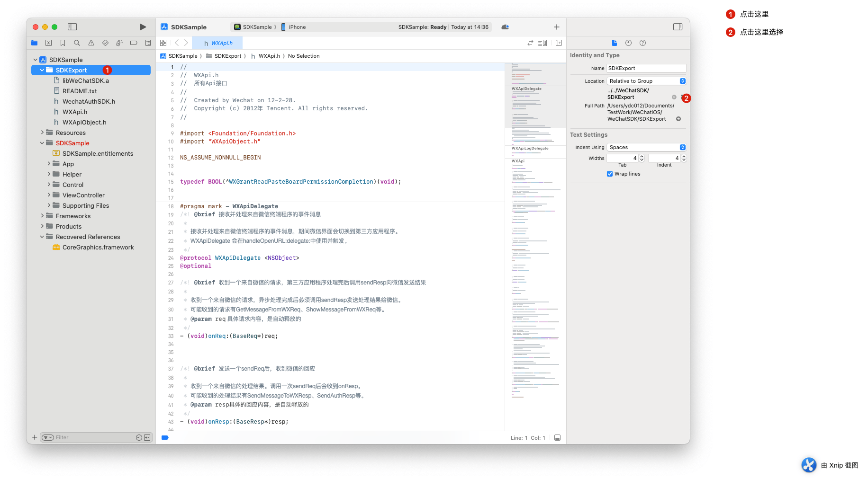Expand the Products group
This screenshot has width=868, height=479.
tap(42, 226)
